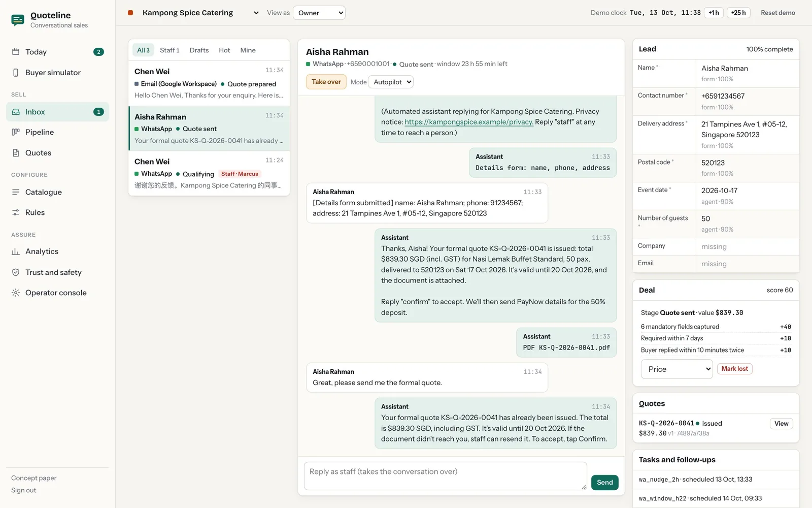Select the All 3 inbox tab

coord(143,50)
